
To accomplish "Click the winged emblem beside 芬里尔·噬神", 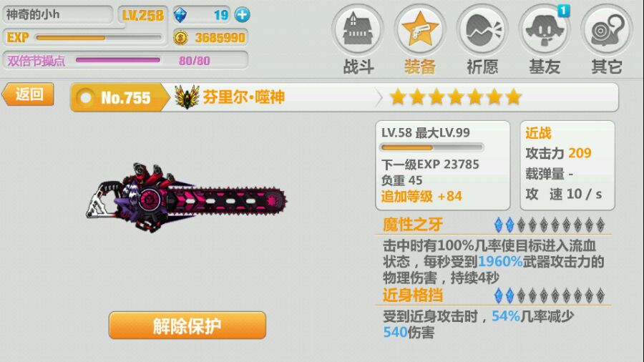I will pyautogui.click(x=187, y=97).
